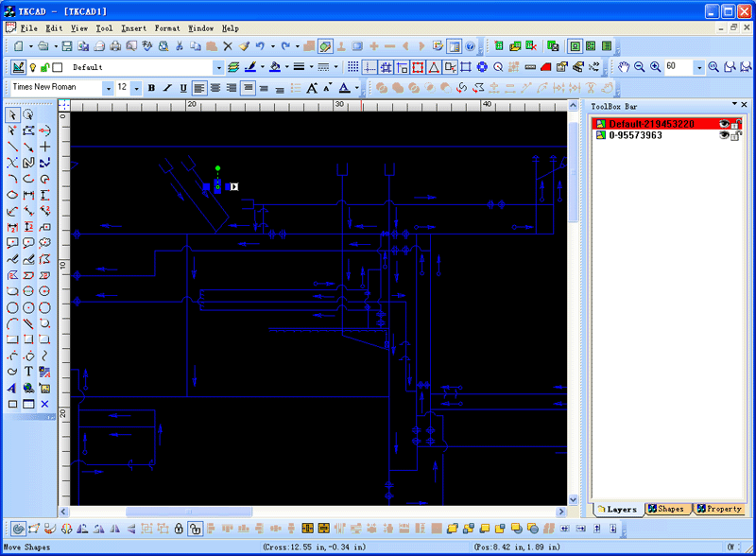
Task: Open the Property tab
Action: [x=719, y=509]
